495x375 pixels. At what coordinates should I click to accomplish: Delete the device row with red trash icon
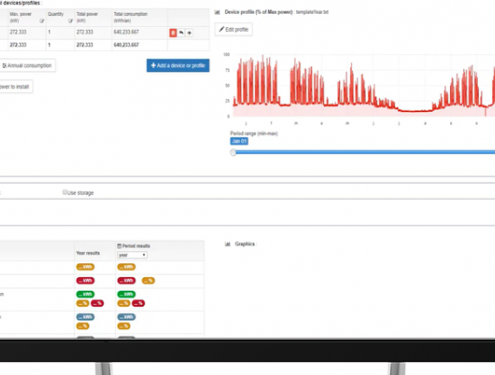[x=173, y=33]
